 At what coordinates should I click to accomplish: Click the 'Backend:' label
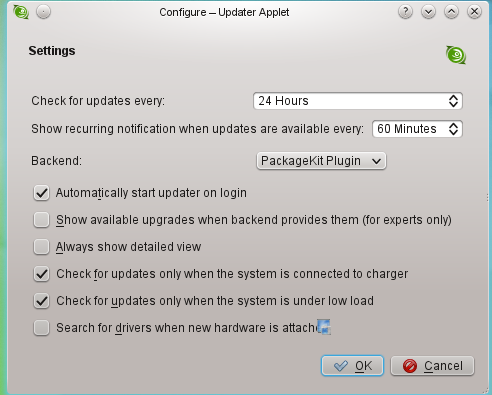(56, 161)
